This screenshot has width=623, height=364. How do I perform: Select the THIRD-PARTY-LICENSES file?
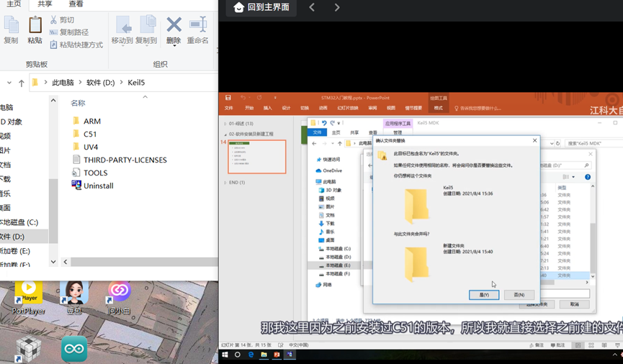click(120, 160)
